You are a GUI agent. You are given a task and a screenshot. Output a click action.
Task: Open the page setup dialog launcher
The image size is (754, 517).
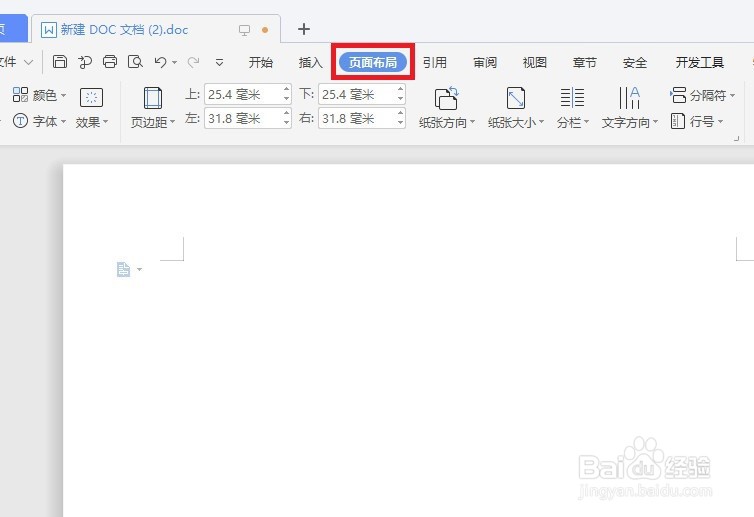pyautogui.click(x=736, y=139)
